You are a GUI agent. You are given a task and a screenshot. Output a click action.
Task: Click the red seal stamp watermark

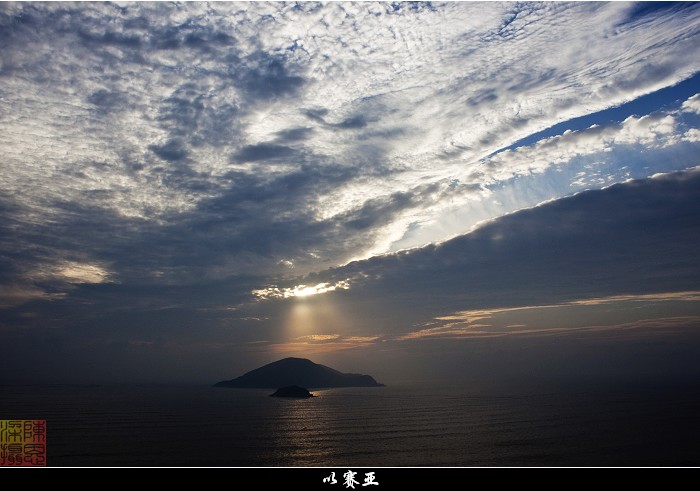tap(23, 442)
